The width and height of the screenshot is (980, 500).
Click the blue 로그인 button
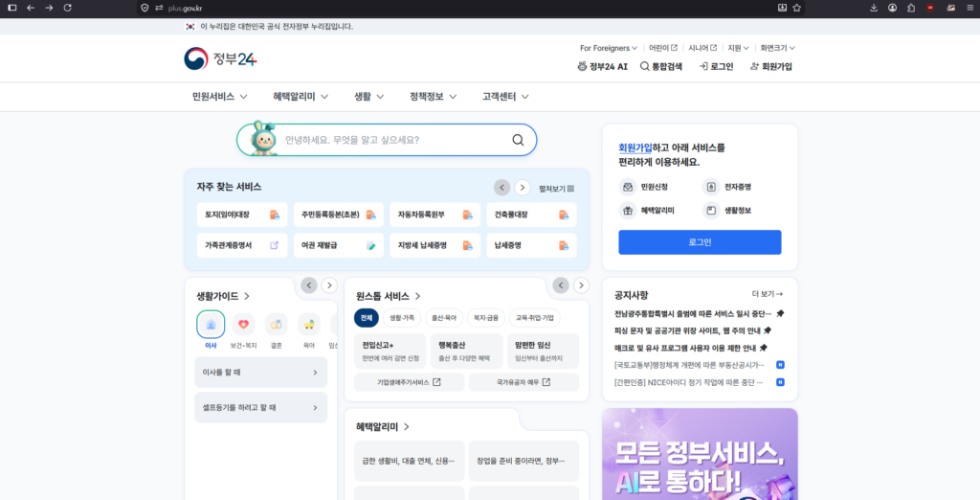[700, 242]
